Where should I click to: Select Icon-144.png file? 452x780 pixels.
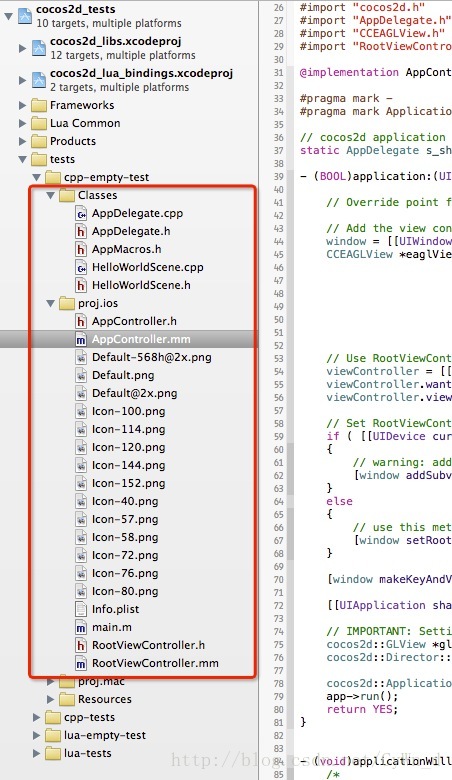(x=128, y=465)
